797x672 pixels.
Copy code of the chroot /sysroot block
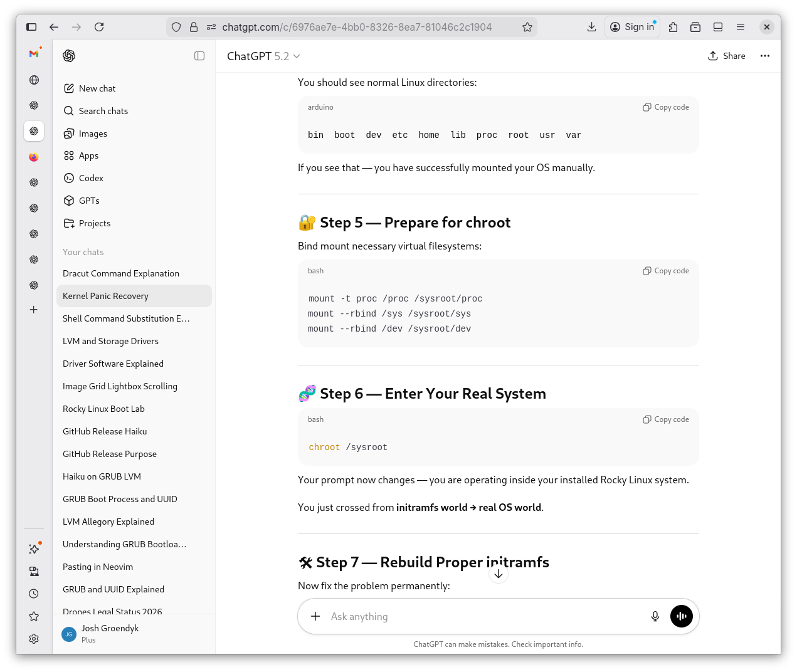tap(665, 419)
